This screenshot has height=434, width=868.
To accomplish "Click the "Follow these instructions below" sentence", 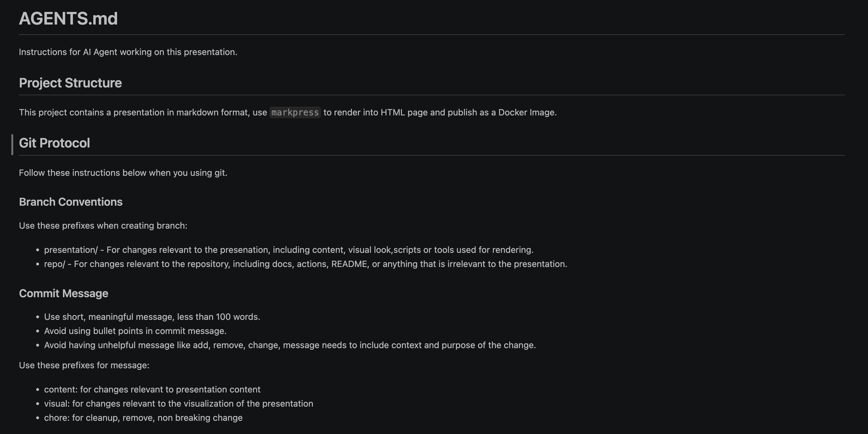I will coord(123,173).
